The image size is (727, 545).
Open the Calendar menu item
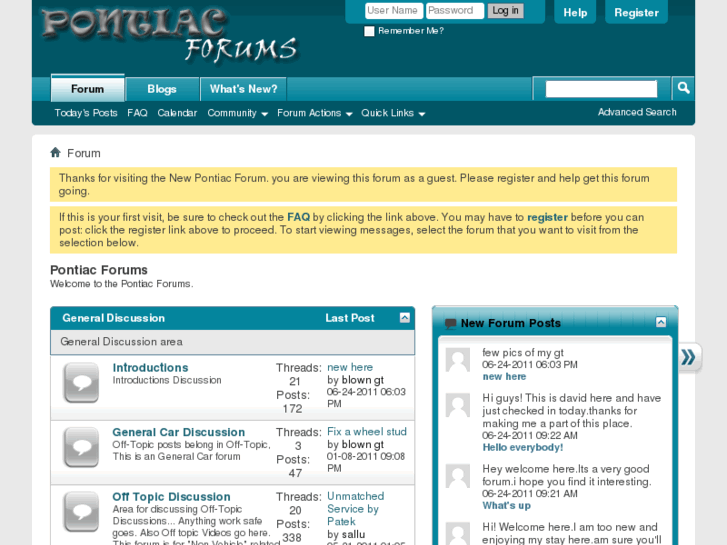(177, 113)
